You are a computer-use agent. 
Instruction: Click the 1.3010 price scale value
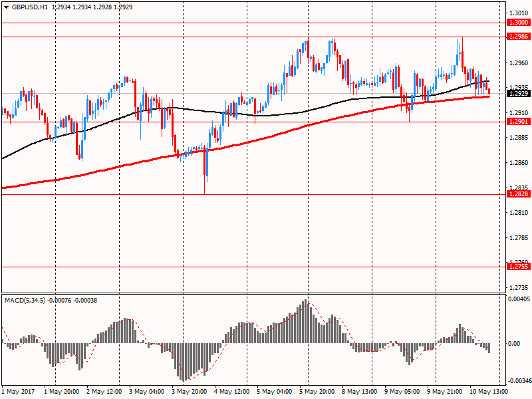pyautogui.click(x=519, y=13)
